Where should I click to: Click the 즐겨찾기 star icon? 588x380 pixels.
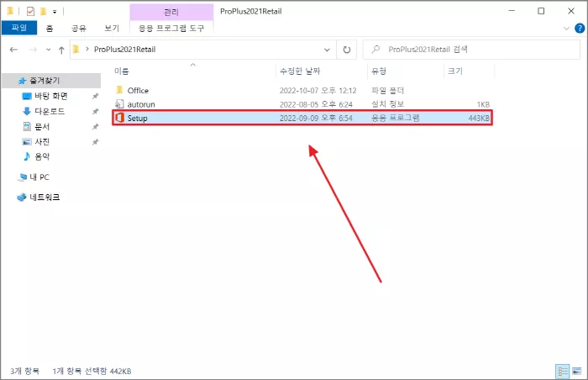pyautogui.click(x=22, y=81)
